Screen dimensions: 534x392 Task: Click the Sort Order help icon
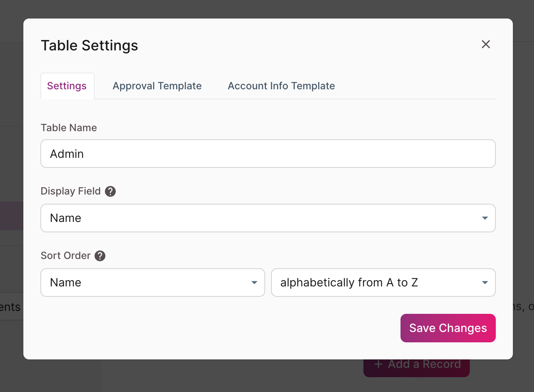[x=100, y=256]
